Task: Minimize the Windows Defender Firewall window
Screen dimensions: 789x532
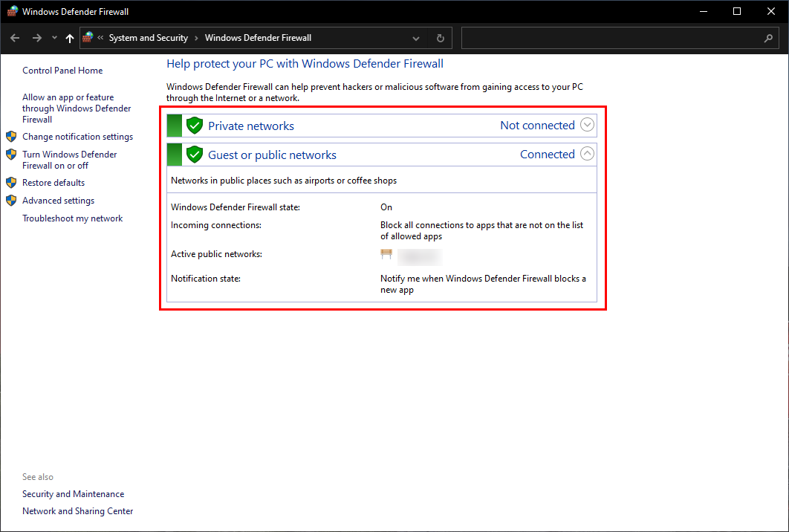Action: click(704, 11)
